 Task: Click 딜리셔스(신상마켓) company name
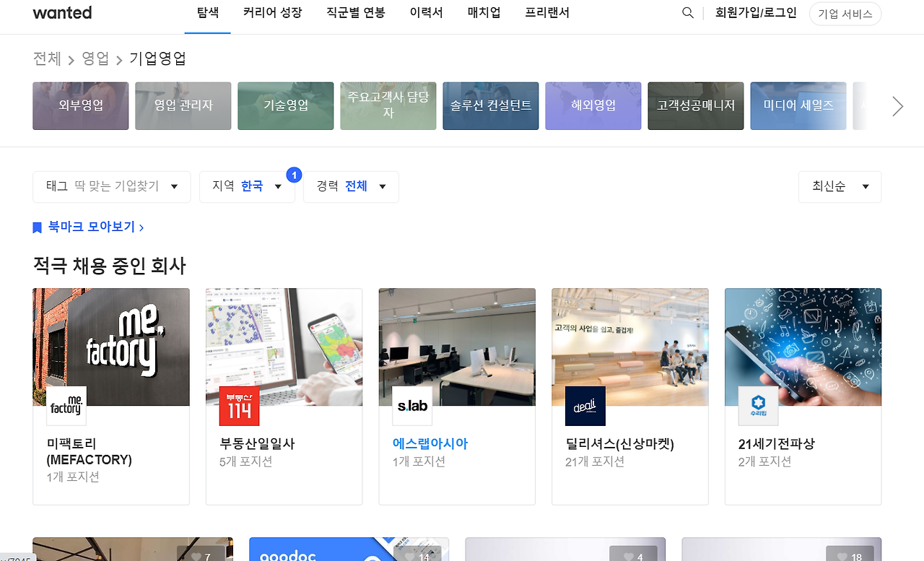coord(619,444)
